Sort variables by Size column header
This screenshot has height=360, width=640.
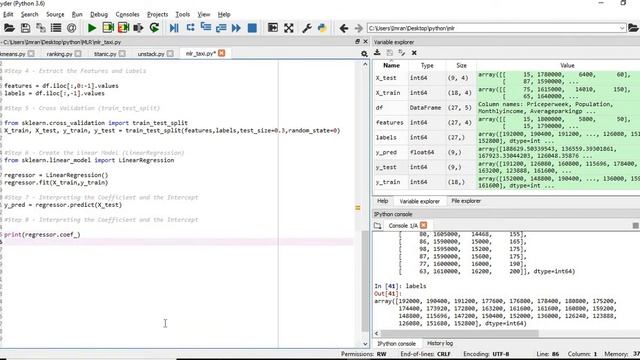(x=461, y=65)
